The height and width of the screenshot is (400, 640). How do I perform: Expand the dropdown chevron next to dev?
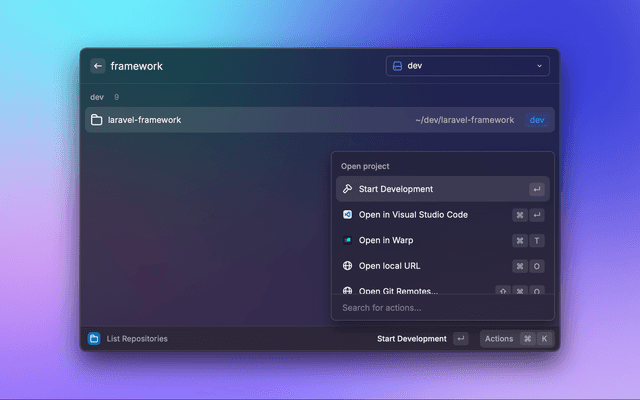tap(539, 66)
